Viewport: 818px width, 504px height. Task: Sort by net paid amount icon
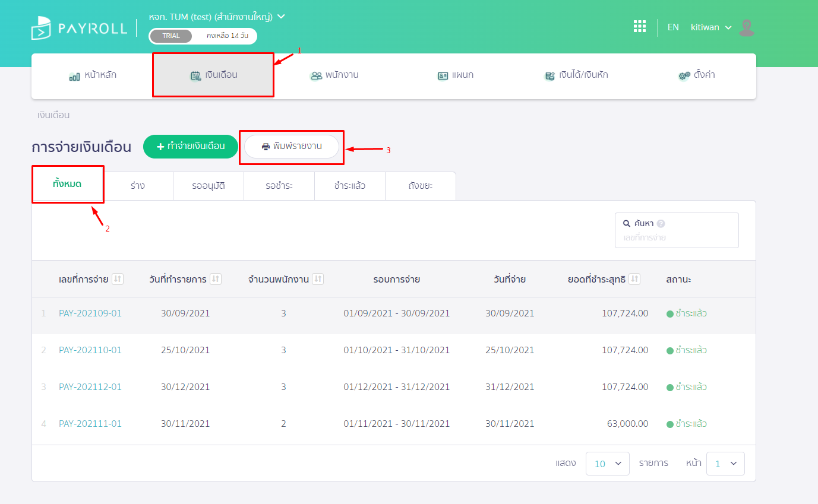pos(634,279)
